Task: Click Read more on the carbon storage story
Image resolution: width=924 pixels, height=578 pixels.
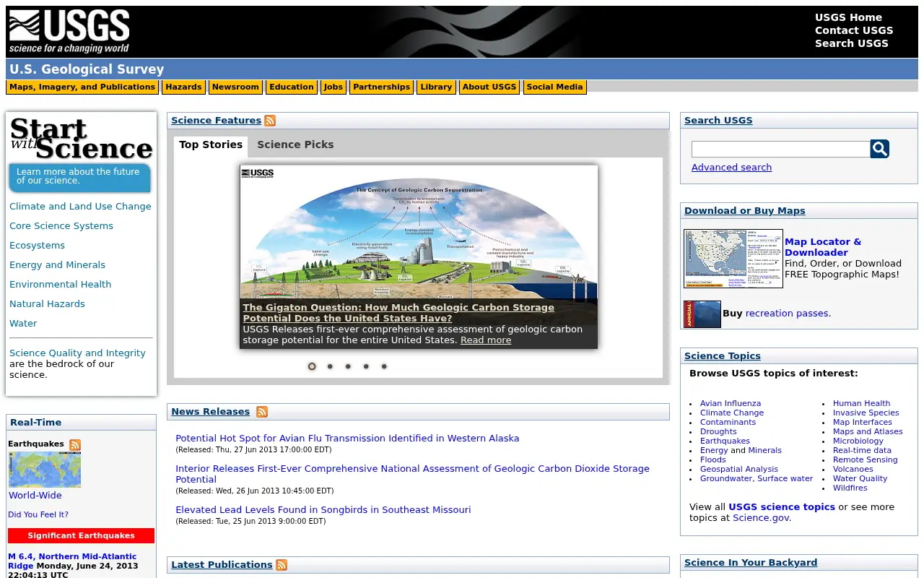Action: point(486,340)
